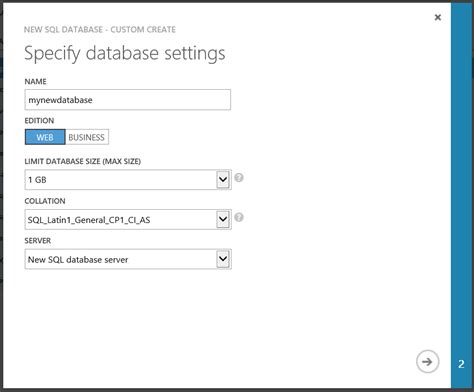This screenshot has width=474, height=392.
Task: Click the NEW SQL DATABASE - CUSTOM CREATE text
Action: 100,29
